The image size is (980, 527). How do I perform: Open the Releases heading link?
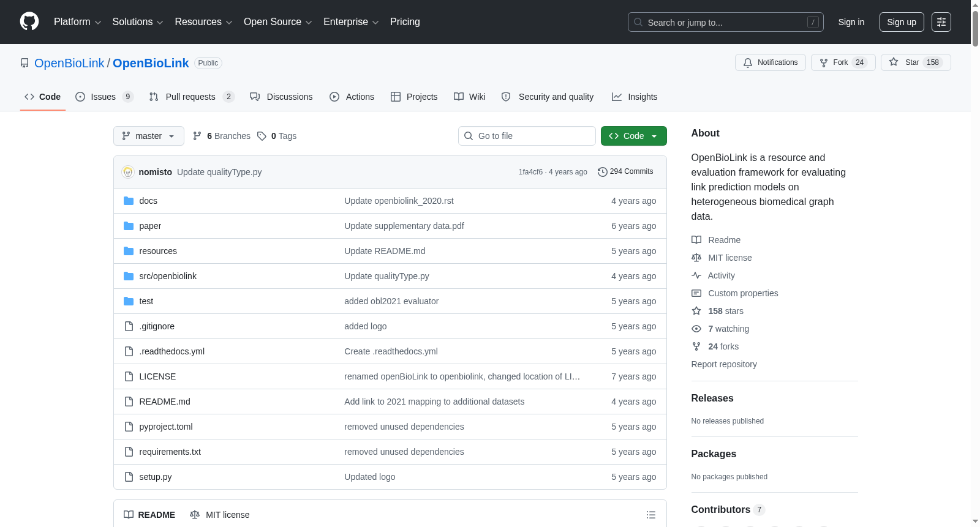point(712,398)
